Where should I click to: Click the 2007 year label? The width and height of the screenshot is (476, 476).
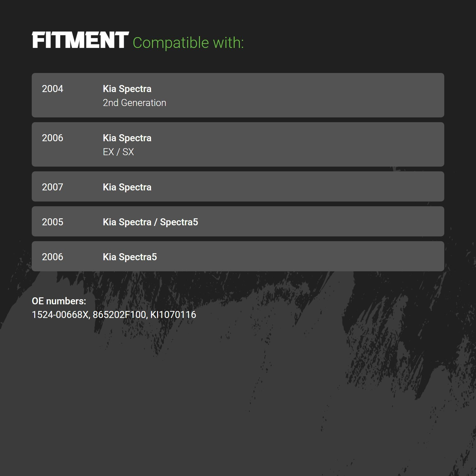52,187
